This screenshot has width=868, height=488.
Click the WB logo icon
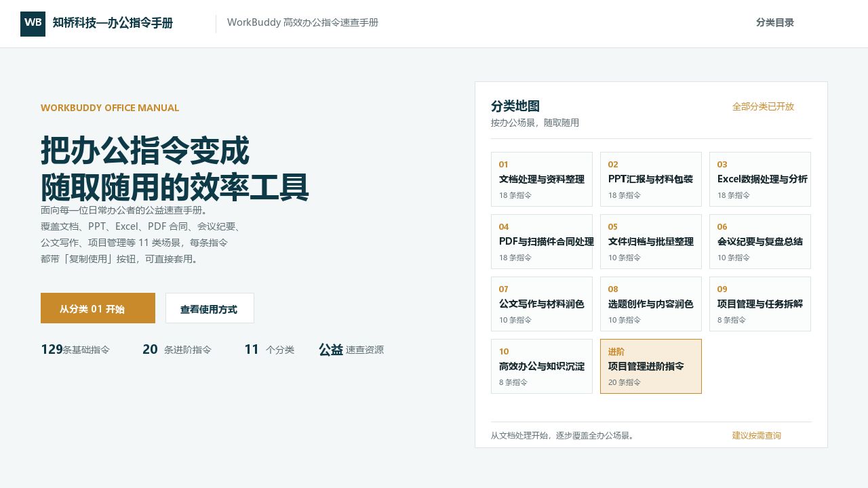[33, 24]
